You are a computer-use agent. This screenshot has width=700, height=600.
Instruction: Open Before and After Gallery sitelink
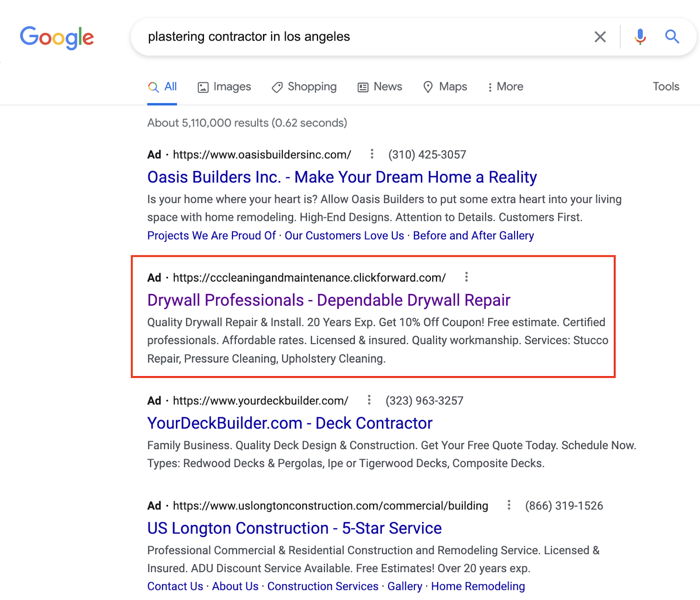point(473,236)
